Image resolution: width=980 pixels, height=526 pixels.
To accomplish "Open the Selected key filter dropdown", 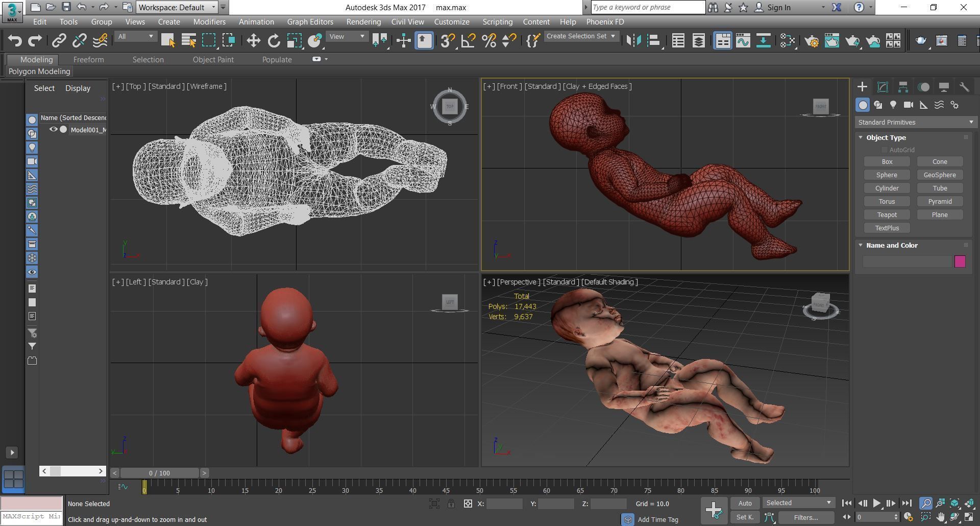I will tap(799, 503).
